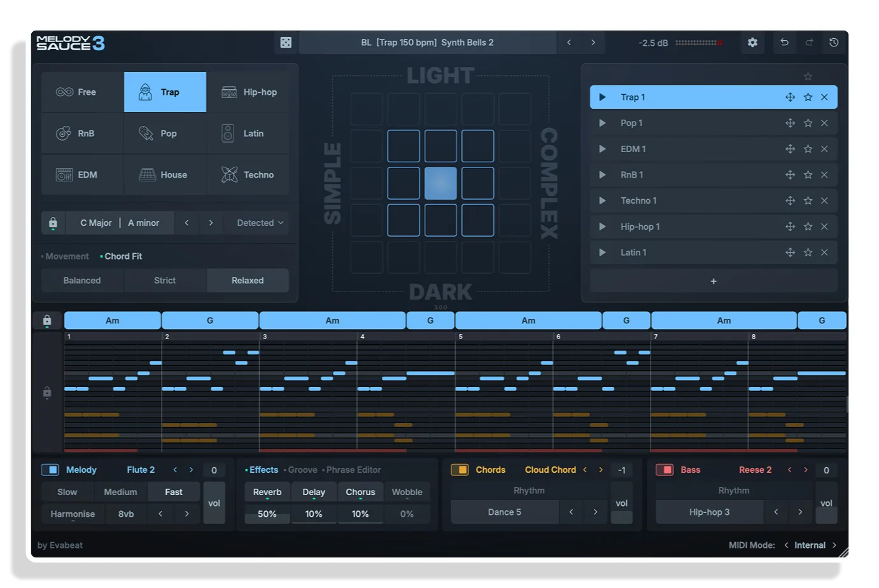Image resolution: width=879 pixels, height=588 pixels.
Task: Toggle the Reverb effect
Action: (267, 492)
